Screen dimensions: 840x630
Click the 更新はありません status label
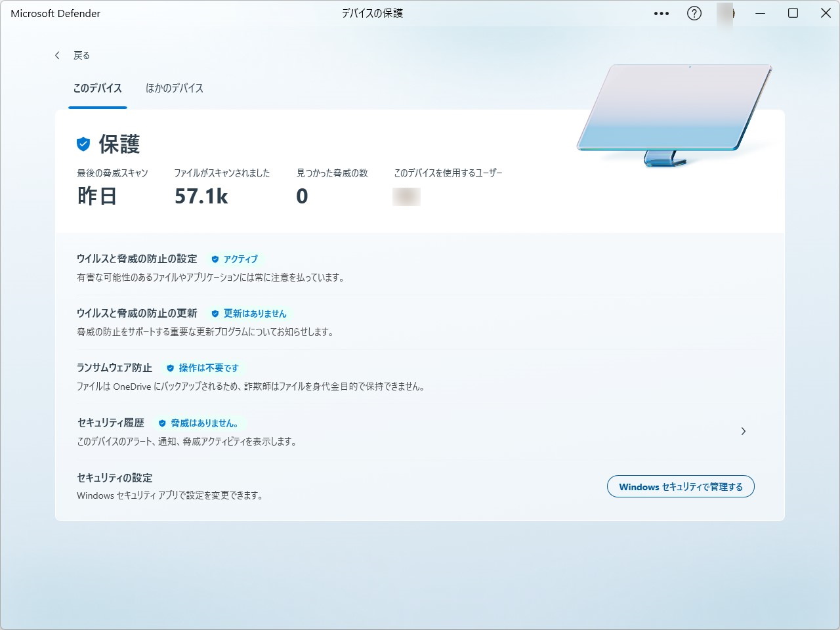point(255,314)
